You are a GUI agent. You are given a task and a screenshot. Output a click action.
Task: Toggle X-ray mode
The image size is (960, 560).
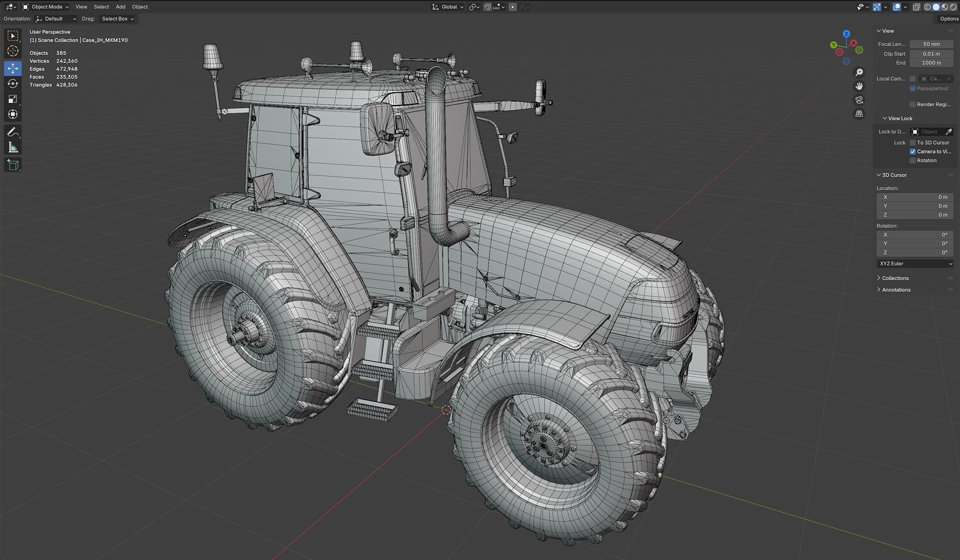coord(916,7)
